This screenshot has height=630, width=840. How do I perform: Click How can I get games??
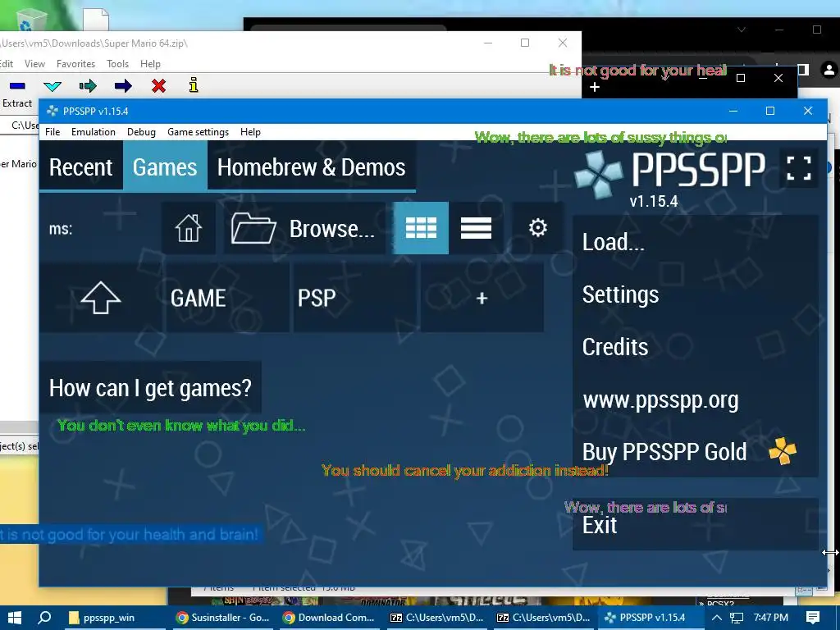[x=151, y=387]
